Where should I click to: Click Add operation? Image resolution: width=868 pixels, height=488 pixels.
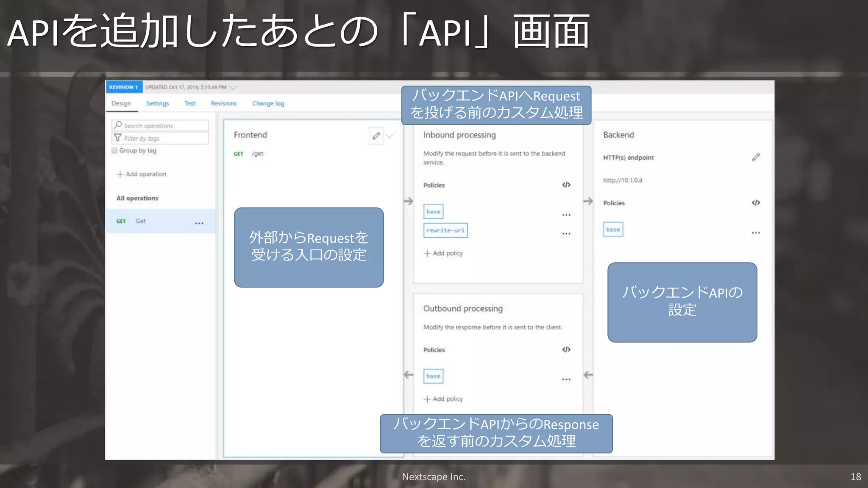pos(142,174)
